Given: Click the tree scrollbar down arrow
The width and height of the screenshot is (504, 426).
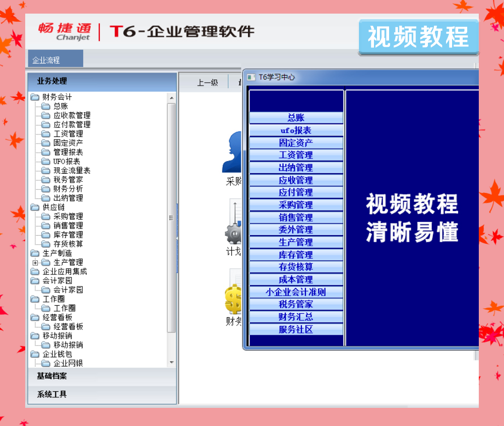Looking at the screenshot, I should (x=172, y=363).
